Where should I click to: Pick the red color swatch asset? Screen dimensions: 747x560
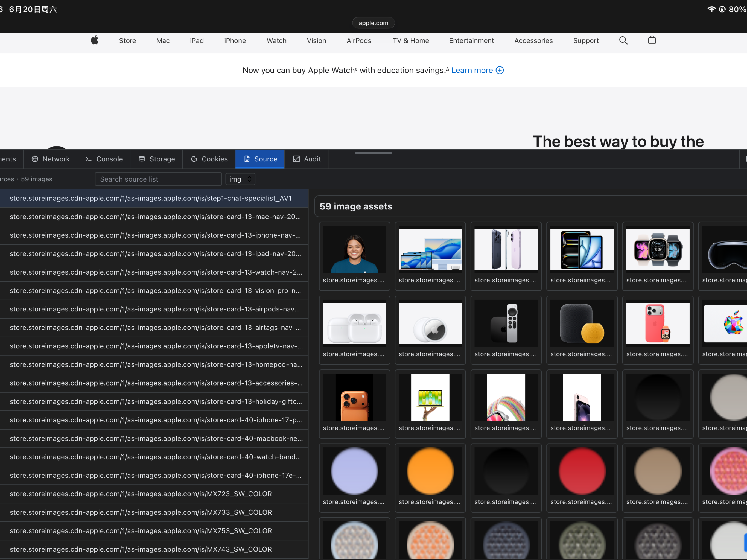click(x=582, y=478)
